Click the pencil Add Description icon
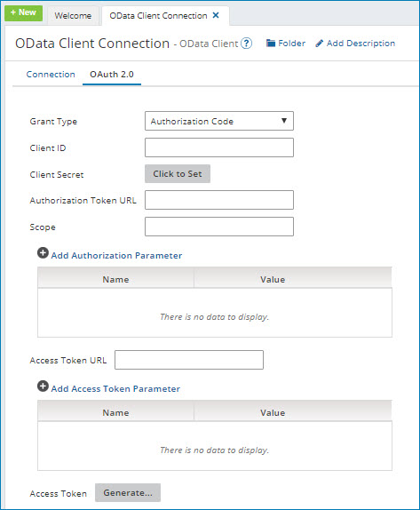This screenshot has width=420, height=510. click(320, 44)
